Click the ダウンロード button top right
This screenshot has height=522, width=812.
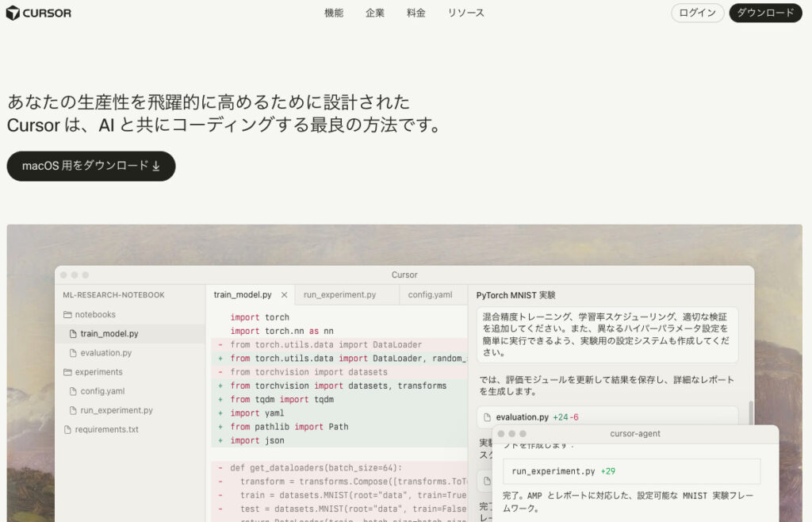click(x=764, y=13)
